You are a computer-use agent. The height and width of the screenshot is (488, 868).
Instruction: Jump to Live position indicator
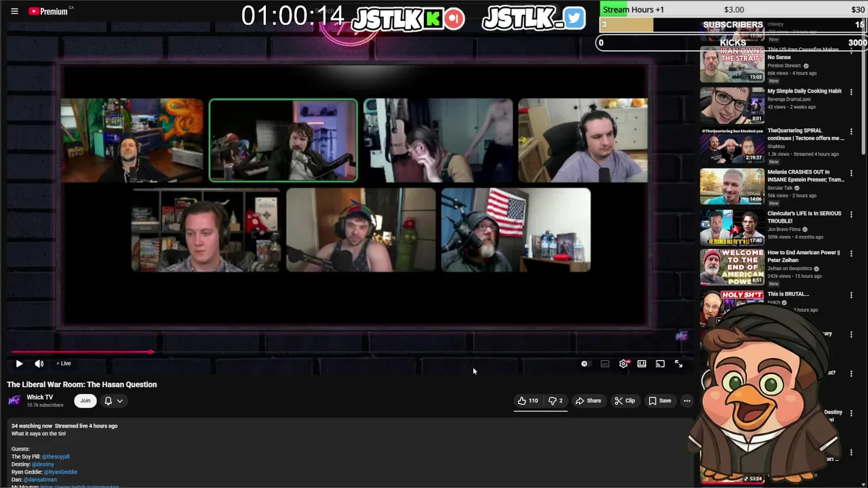pyautogui.click(x=64, y=364)
